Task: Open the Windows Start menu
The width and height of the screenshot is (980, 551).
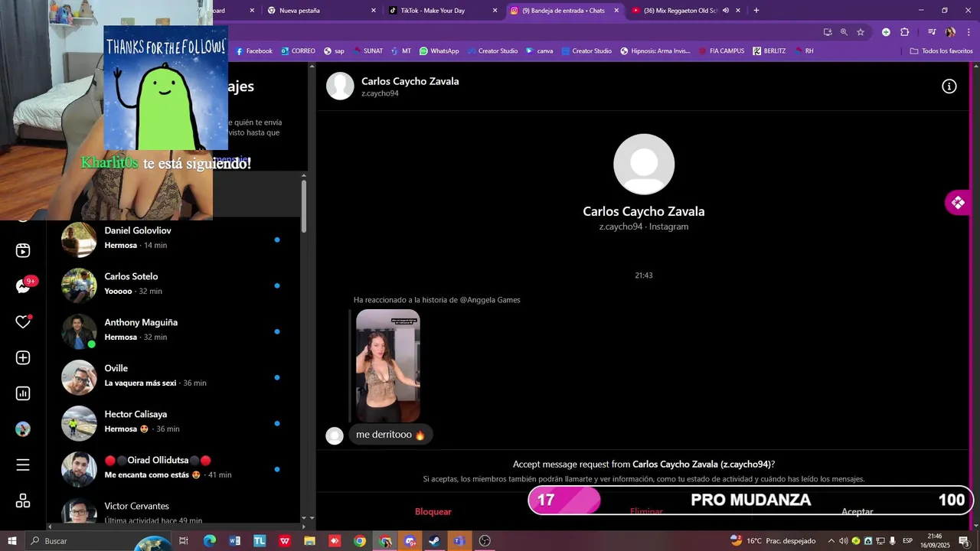Action: pyautogui.click(x=12, y=541)
